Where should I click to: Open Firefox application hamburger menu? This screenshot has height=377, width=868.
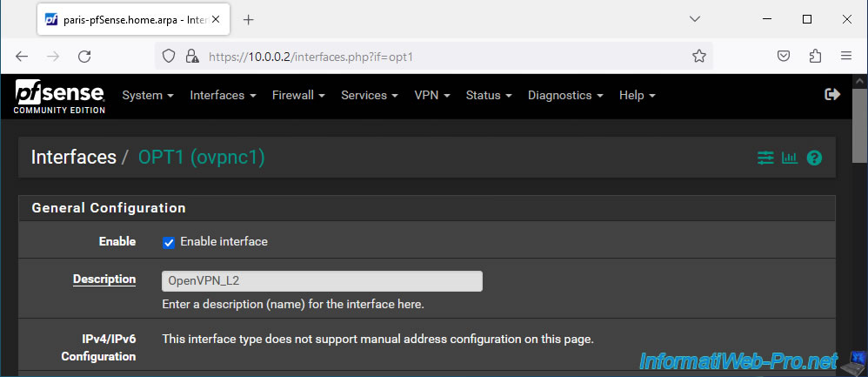coord(846,56)
